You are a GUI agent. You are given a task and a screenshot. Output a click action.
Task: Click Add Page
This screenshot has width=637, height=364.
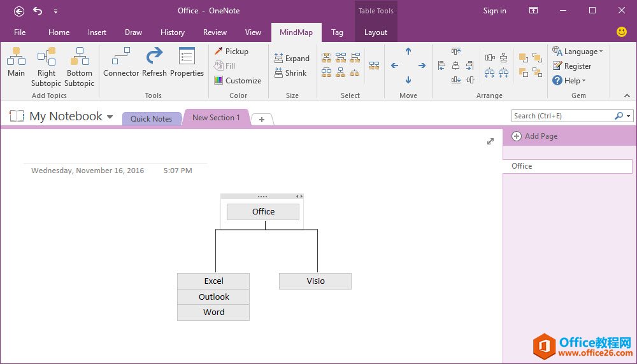click(x=534, y=136)
